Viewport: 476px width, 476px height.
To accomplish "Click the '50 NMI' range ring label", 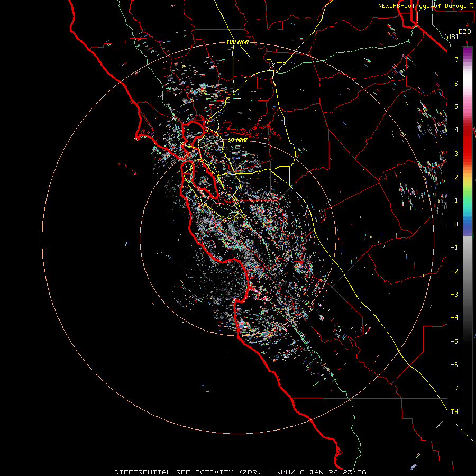I will pos(237,140).
